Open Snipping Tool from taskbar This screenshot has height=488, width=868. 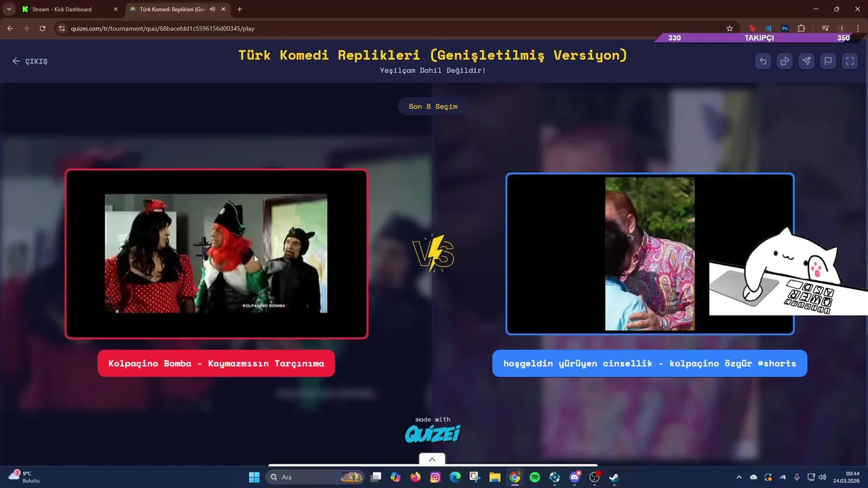click(475, 477)
